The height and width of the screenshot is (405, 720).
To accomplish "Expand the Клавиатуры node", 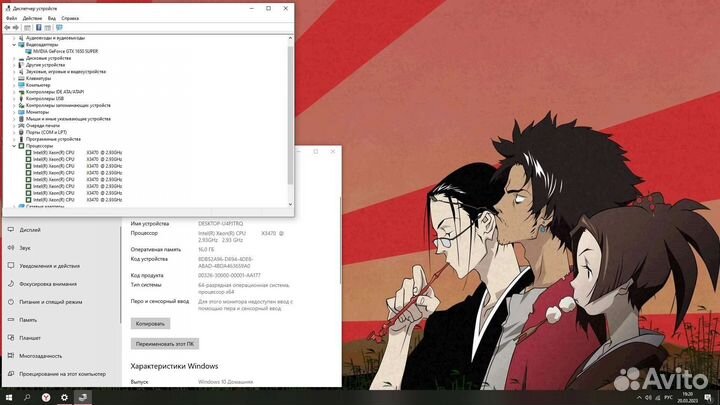I will [14, 79].
